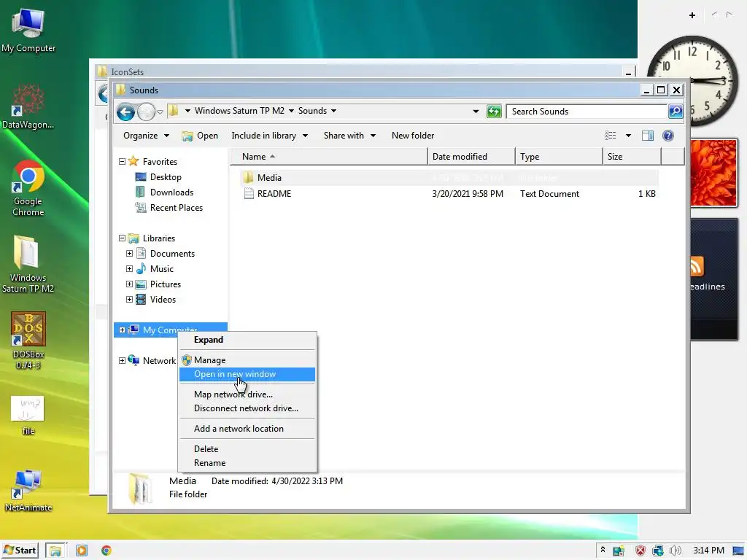Sort by the Type column header

coord(559,157)
